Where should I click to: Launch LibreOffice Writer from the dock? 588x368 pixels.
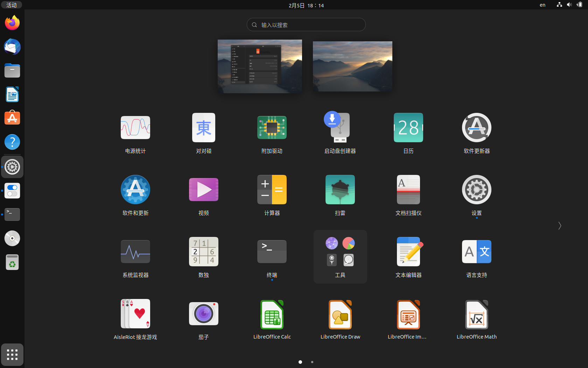point(12,95)
